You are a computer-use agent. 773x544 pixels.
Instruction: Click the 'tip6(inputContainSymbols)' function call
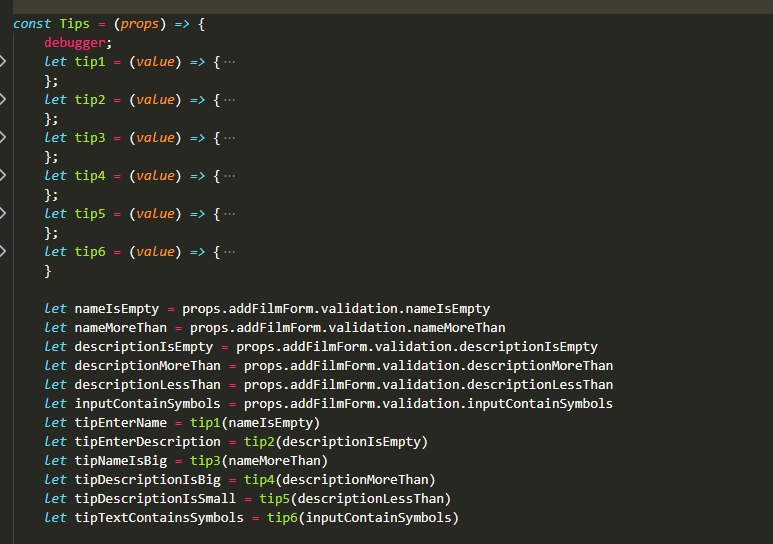coord(363,517)
